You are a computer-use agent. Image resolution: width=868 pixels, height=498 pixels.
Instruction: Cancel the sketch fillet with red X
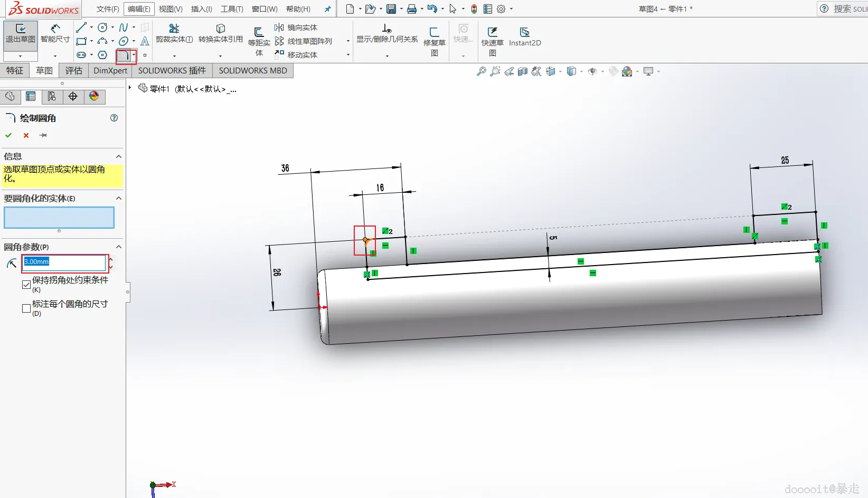point(26,135)
